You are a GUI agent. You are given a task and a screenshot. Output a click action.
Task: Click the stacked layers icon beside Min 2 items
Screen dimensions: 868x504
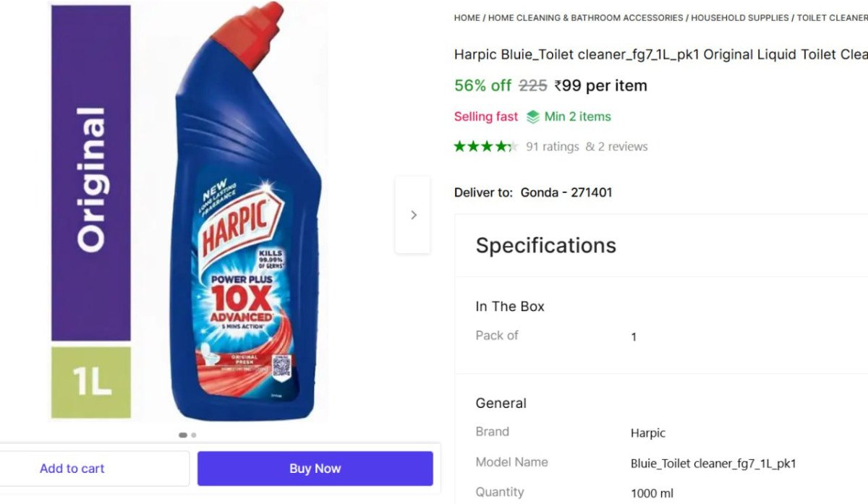click(533, 117)
